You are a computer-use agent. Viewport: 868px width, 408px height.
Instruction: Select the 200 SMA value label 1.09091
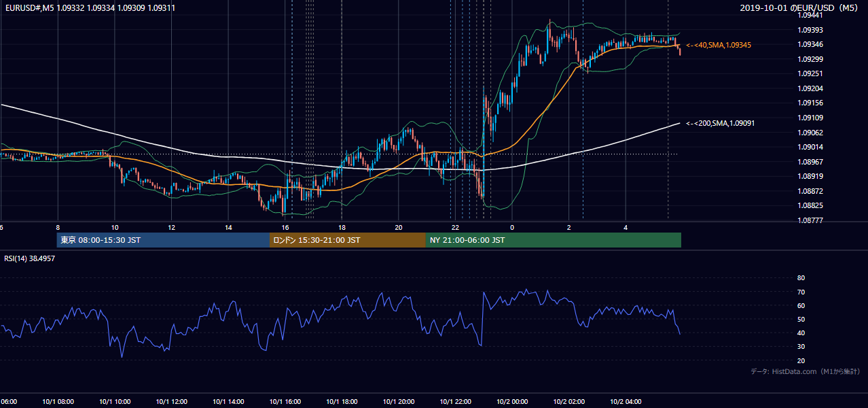point(721,123)
